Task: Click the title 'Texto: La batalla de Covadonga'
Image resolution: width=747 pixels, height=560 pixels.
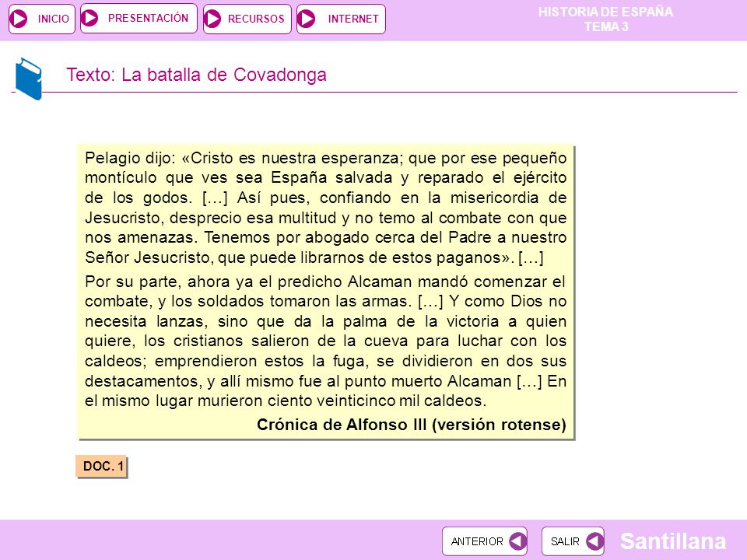Action: coord(196,75)
